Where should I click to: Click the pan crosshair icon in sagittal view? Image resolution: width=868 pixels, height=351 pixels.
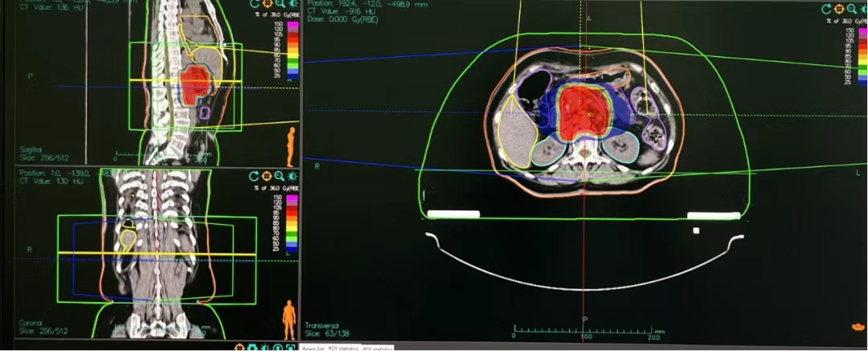(267, 6)
